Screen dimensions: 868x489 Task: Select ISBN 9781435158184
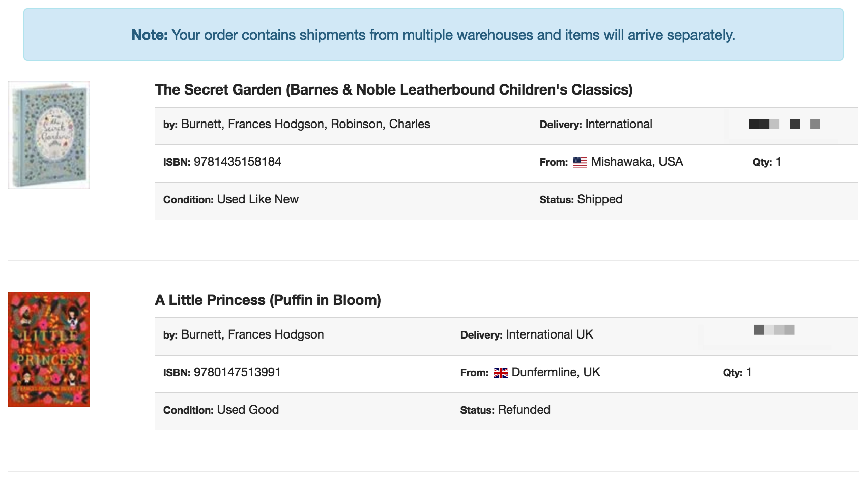[x=237, y=162]
